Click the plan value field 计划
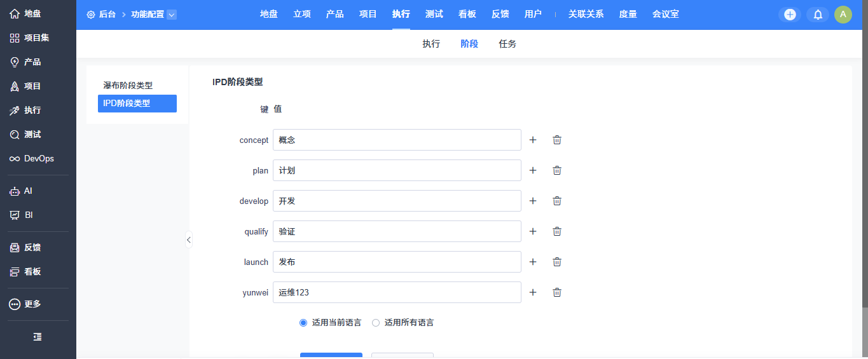This screenshot has width=868, height=359. tap(397, 170)
